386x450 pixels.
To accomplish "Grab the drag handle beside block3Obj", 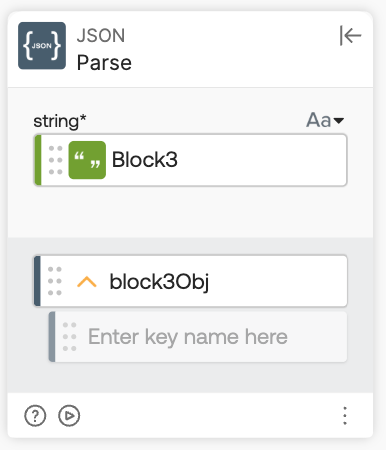I will point(55,281).
